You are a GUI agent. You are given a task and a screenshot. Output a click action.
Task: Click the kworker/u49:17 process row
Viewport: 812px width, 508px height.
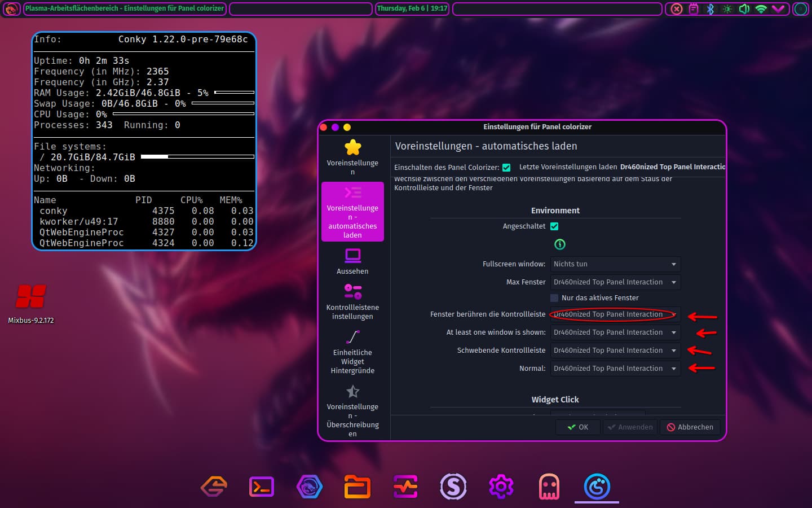tap(144, 222)
